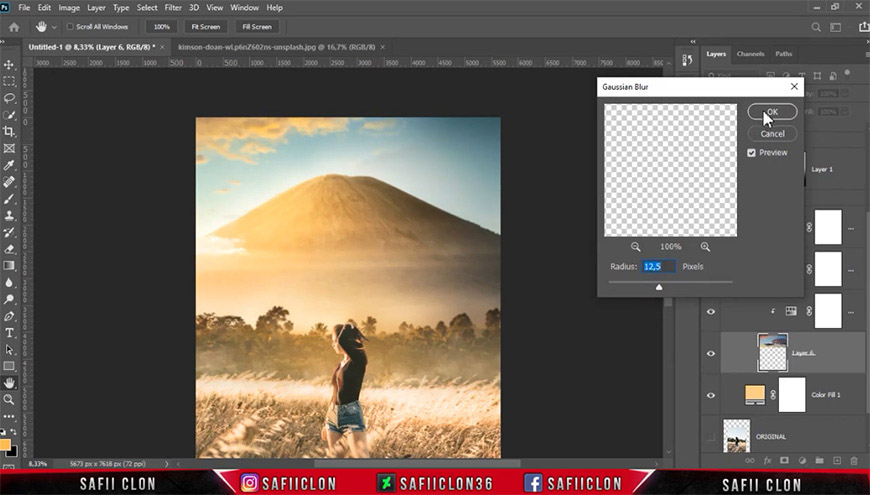870x495 pixels.
Task: Zoom out in Gaussian Blur preview
Action: click(x=635, y=247)
